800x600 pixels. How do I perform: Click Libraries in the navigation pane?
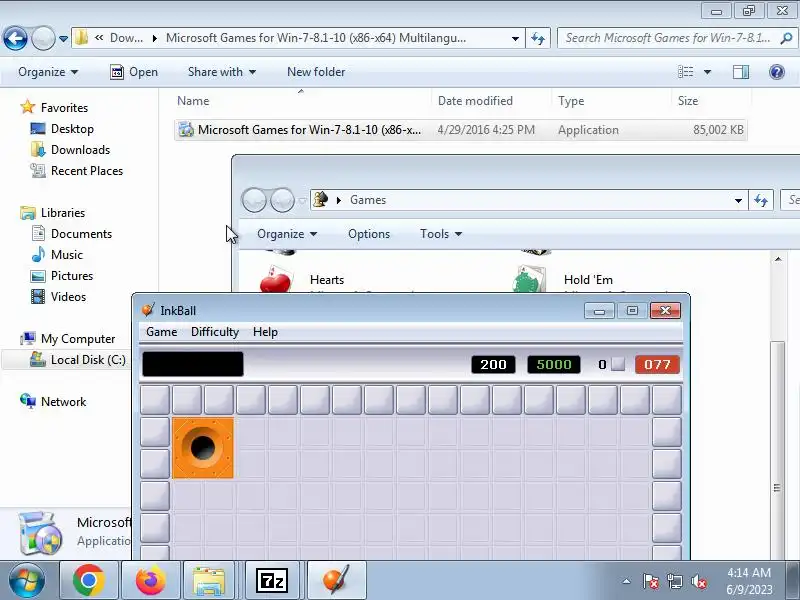53,213
